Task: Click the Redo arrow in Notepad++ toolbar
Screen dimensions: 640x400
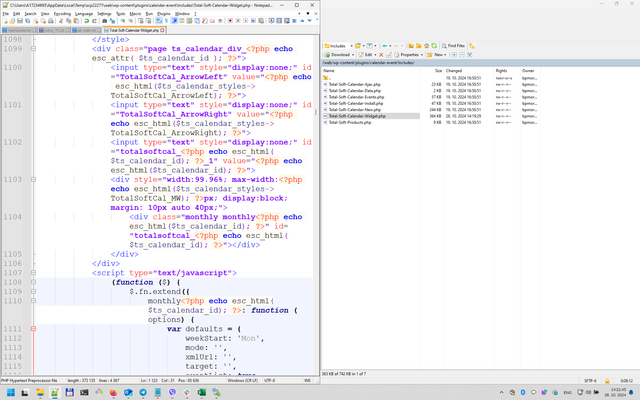Action: tap(94, 21)
